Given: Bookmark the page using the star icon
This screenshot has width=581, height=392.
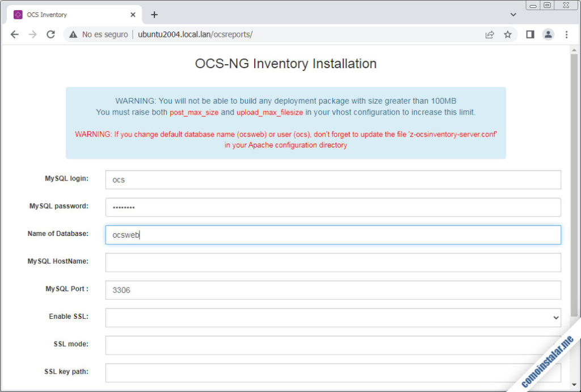Looking at the screenshot, I should coord(508,34).
